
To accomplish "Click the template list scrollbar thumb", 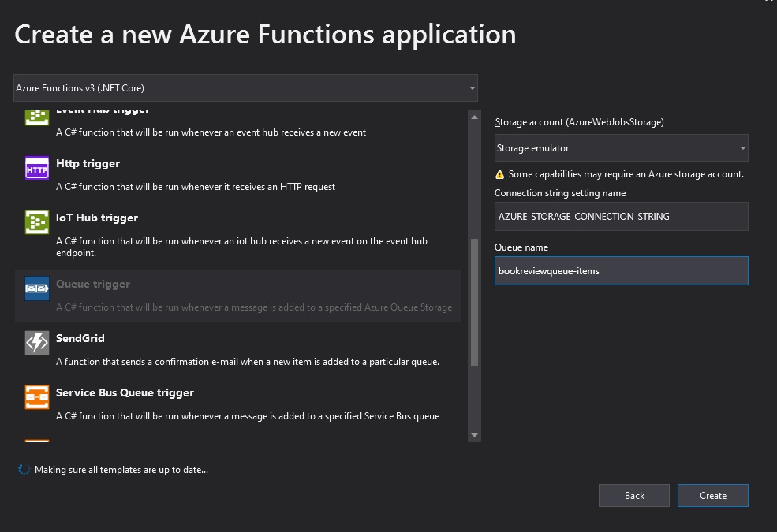I will coord(474,303).
